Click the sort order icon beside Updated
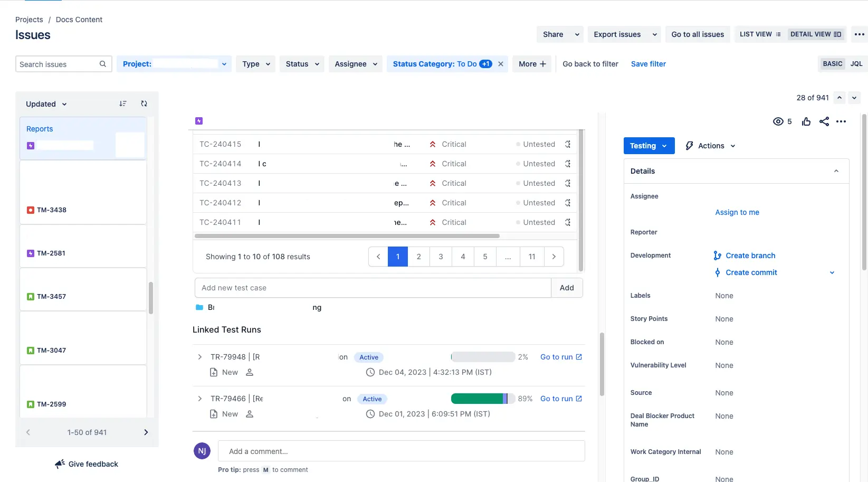The width and height of the screenshot is (868, 482). [123, 104]
